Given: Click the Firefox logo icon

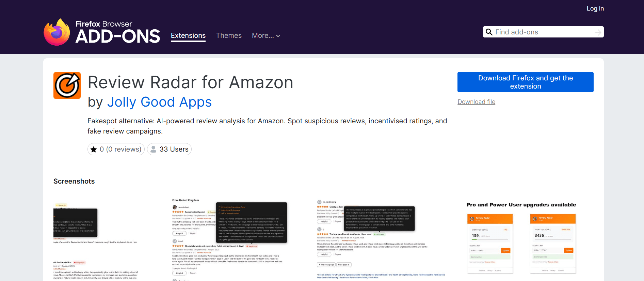Looking at the screenshot, I should point(57,32).
